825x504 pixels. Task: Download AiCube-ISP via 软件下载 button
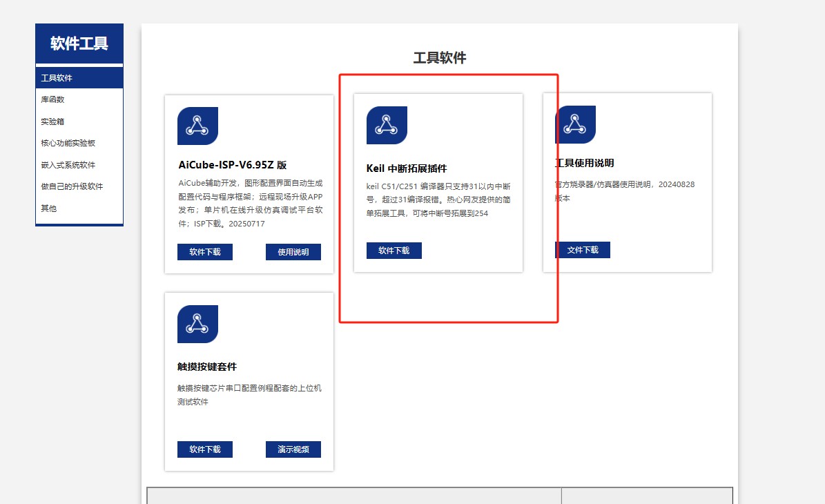tap(204, 252)
